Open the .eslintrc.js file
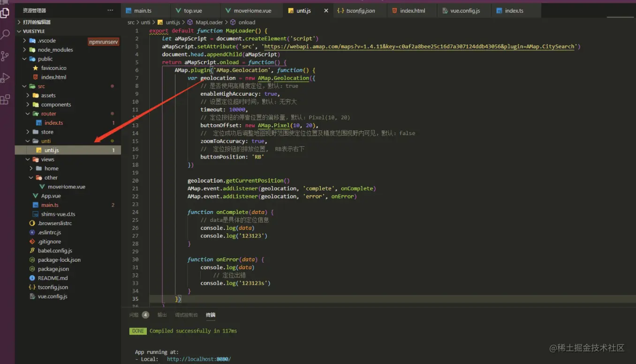This screenshot has width=636, height=364. tap(49, 232)
